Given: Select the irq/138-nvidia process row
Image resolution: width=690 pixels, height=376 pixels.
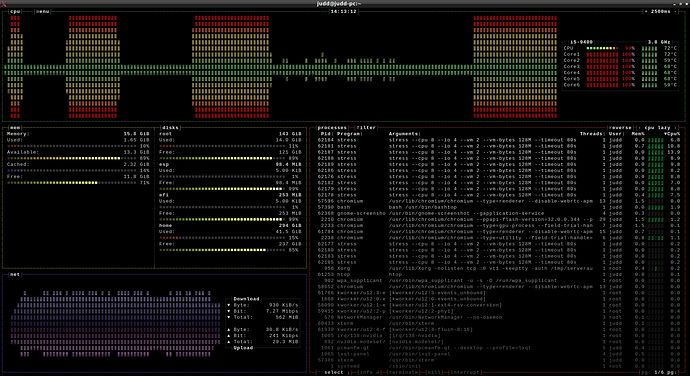Looking at the screenshot, I should coord(499,335).
